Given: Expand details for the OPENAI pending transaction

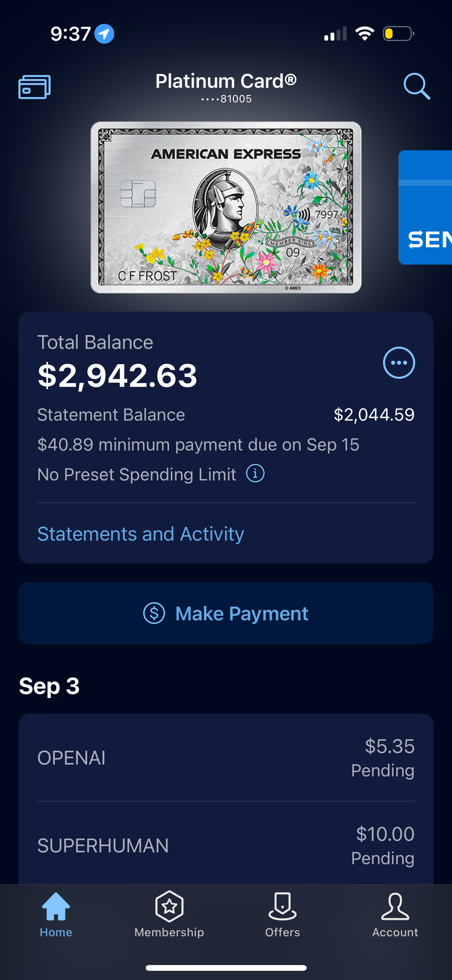Looking at the screenshot, I should point(226,757).
